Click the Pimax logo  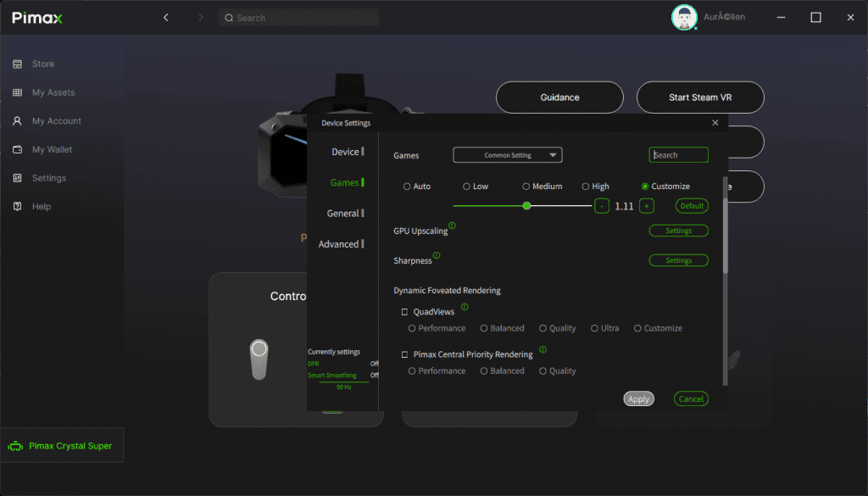pyautogui.click(x=37, y=18)
